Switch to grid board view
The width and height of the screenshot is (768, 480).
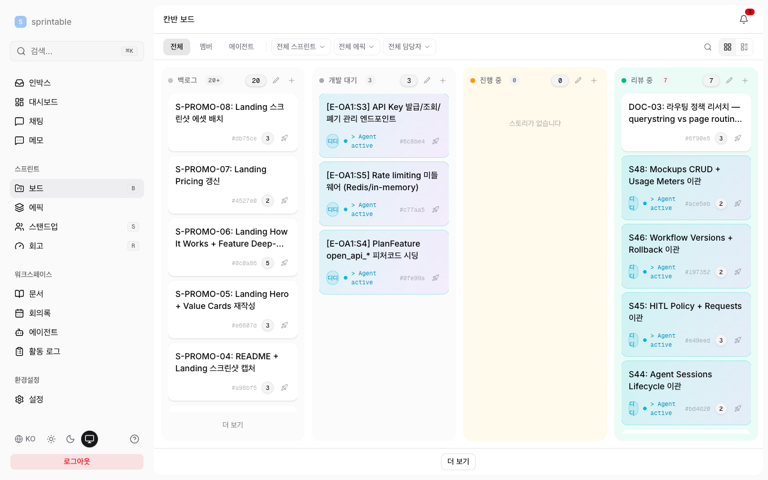pos(727,47)
